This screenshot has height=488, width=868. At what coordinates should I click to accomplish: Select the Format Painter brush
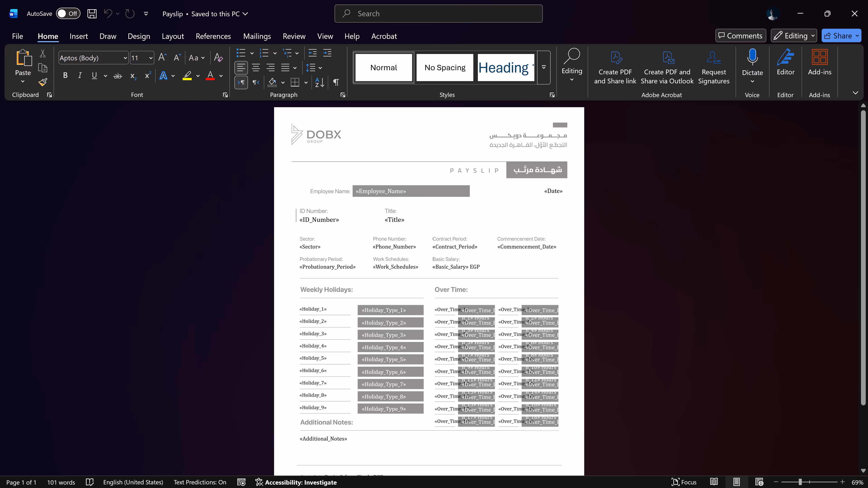(x=43, y=82)
